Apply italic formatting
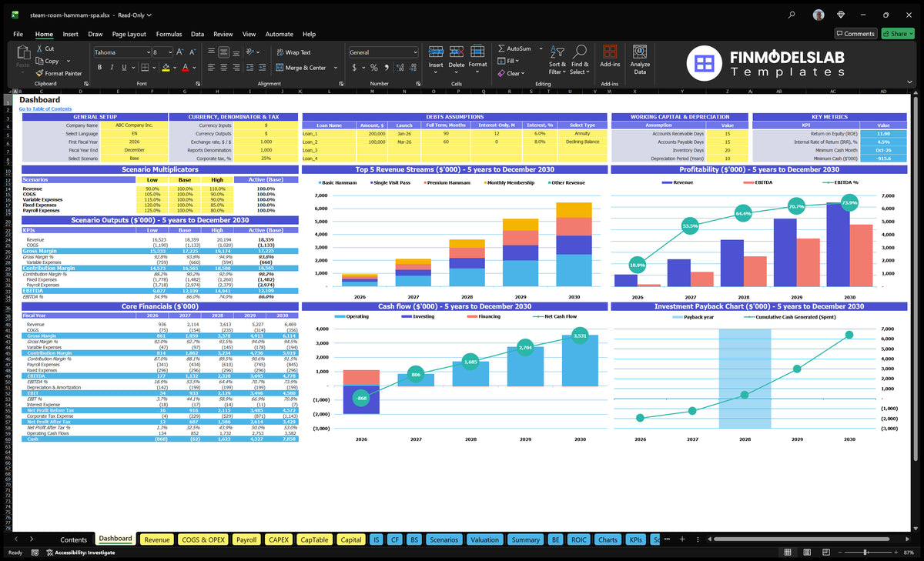The width and height of the screenshot is (924, 561). 112,68
